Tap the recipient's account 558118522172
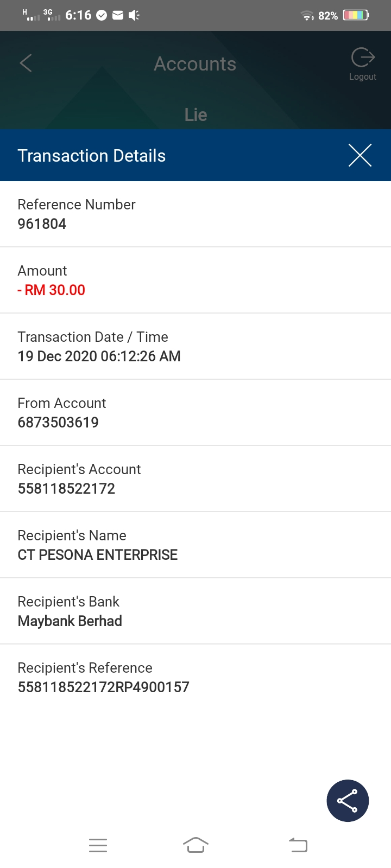Screen dimensions: 391x868 (x=66, y=489)
